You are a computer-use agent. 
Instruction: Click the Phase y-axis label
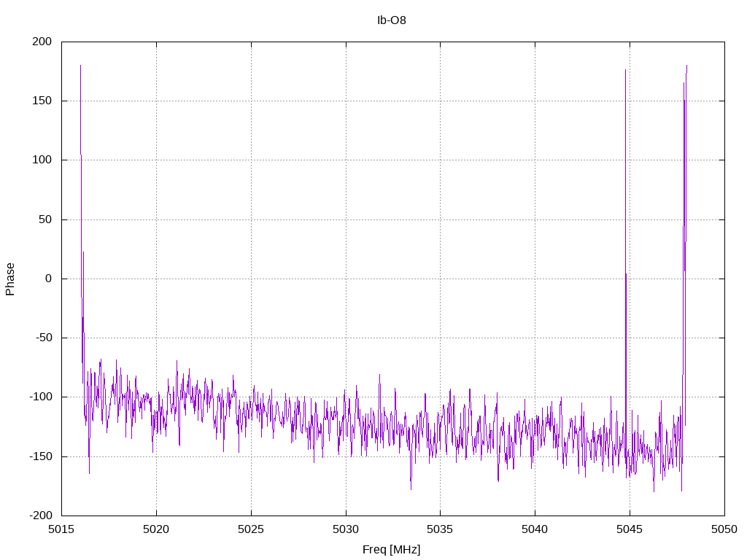click(10, 279)
